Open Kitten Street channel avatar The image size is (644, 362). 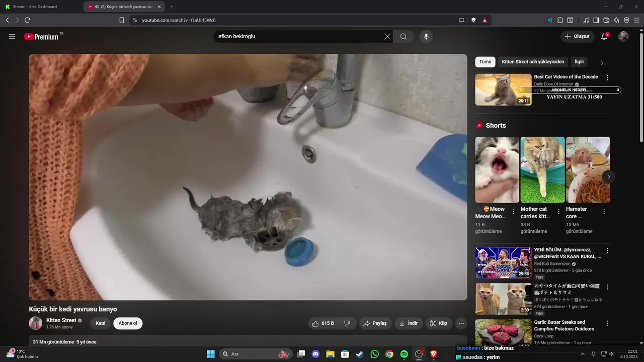coord(35,323)
